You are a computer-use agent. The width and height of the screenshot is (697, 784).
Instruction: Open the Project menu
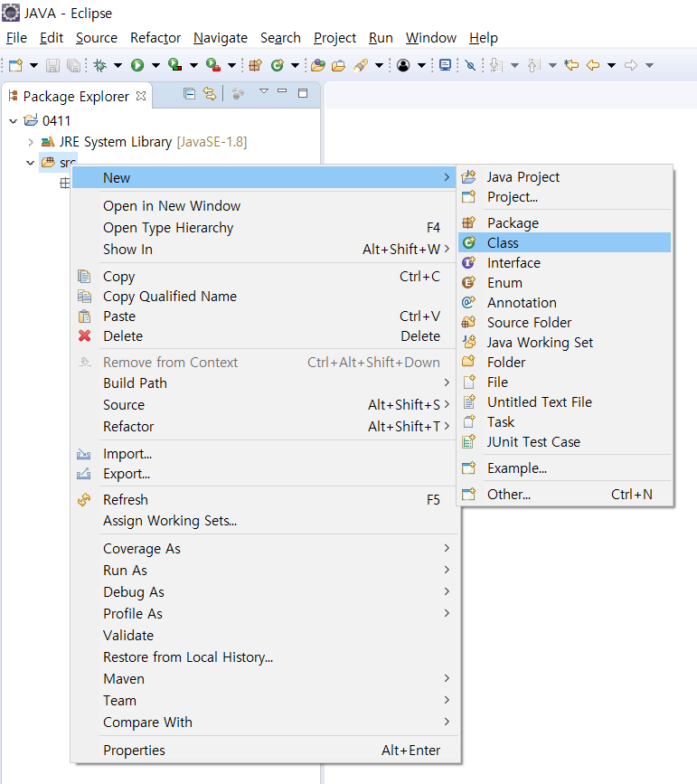335,38
